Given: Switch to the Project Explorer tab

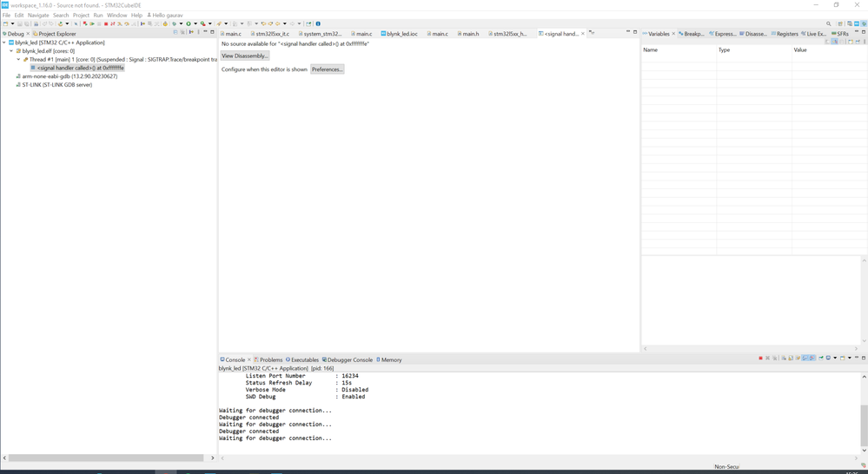Looking at the screenshot, I should coord(54,34).
